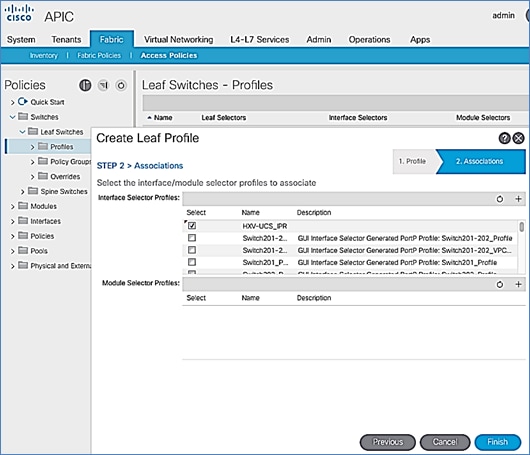
Task: Refresh the Module Selector Profiles list
Action: tap(500, 285)
